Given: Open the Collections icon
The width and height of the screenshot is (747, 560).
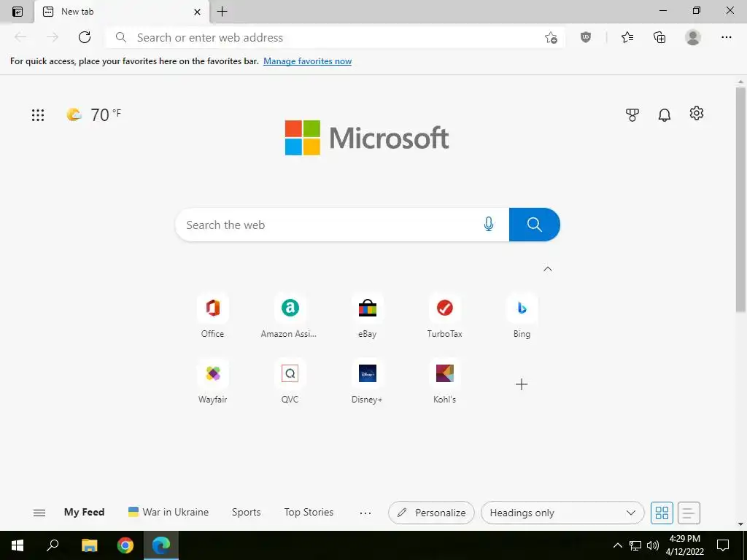Looking at the screenshot, I should pos(659,37).
